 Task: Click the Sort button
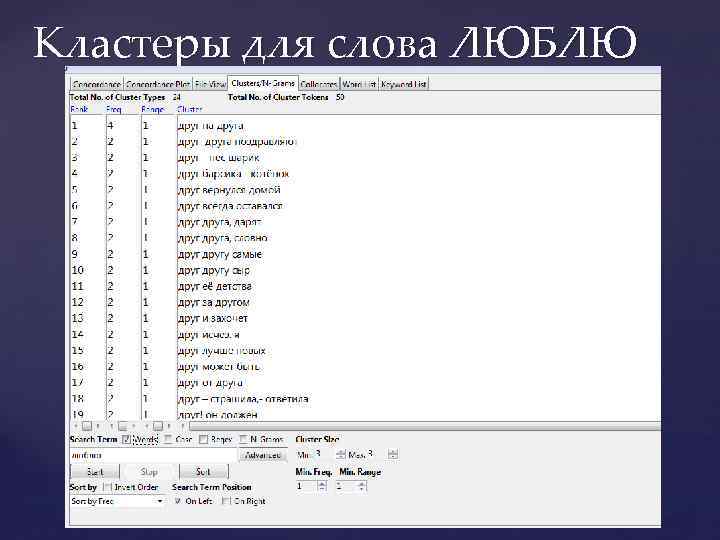tap(203, 472)
